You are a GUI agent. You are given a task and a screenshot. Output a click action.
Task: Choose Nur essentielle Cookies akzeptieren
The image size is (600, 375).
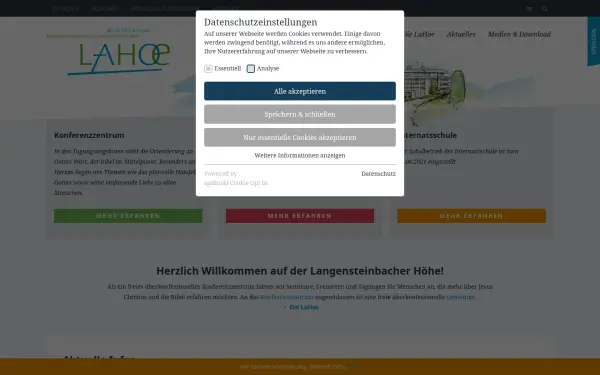[x=300, y=137]
